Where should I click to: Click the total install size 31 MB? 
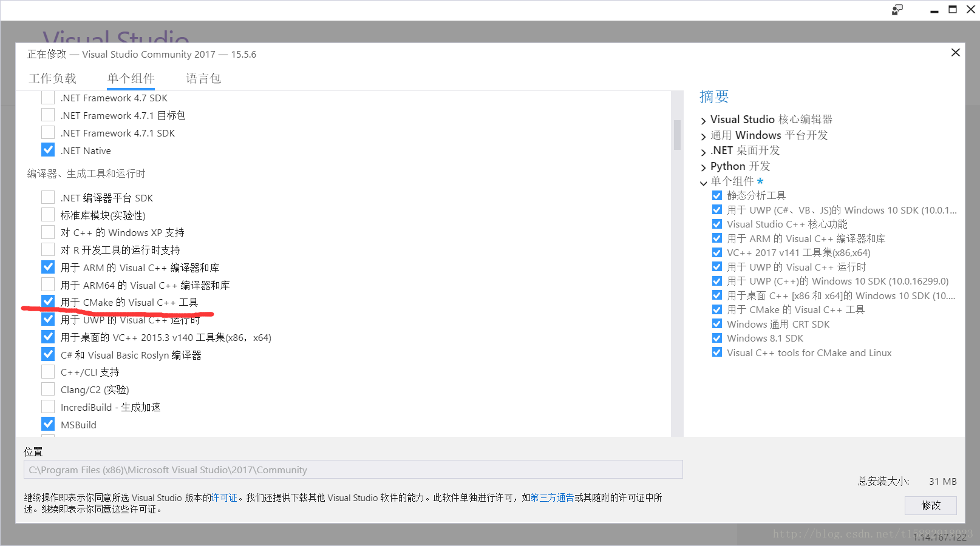point(943,481)
